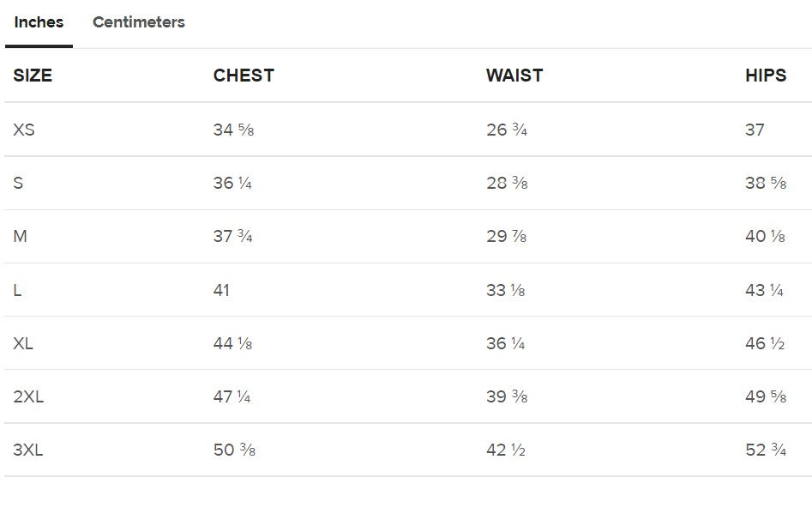Click the M size label
Screen dimensions: 812x508
click(x=22, y=237)
